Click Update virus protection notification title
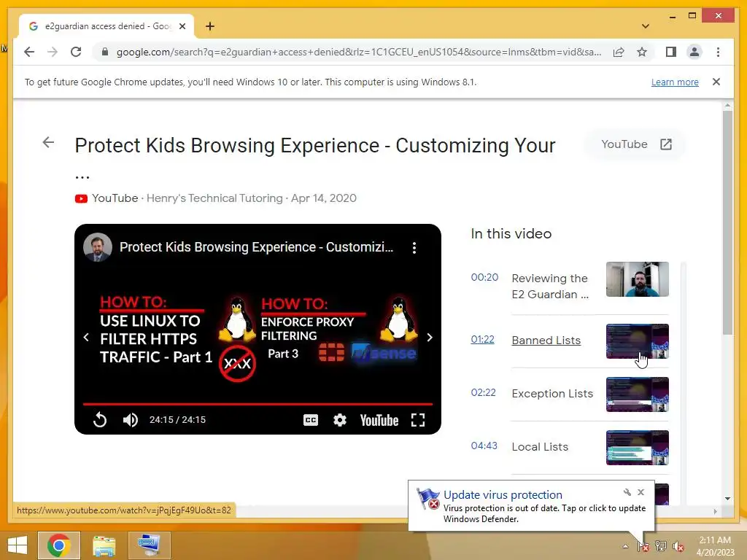Viewport: 747px width, 560px height. coord(503,495)
